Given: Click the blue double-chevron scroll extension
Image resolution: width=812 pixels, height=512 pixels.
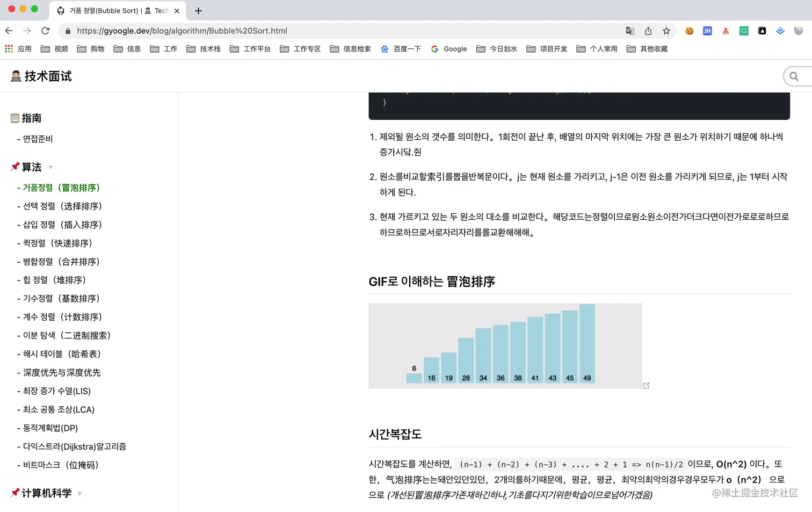Looking at the screenshot, I should [x=780, y=31].
